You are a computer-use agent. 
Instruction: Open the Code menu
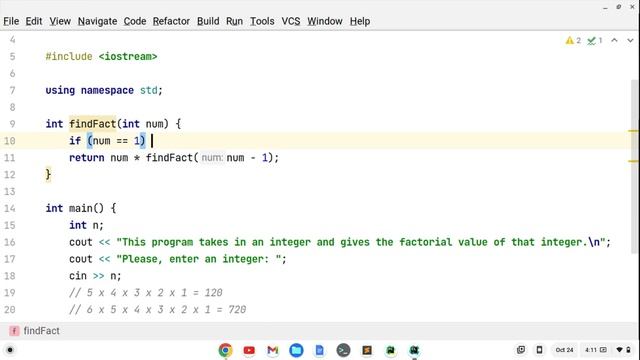click(135, 21)
